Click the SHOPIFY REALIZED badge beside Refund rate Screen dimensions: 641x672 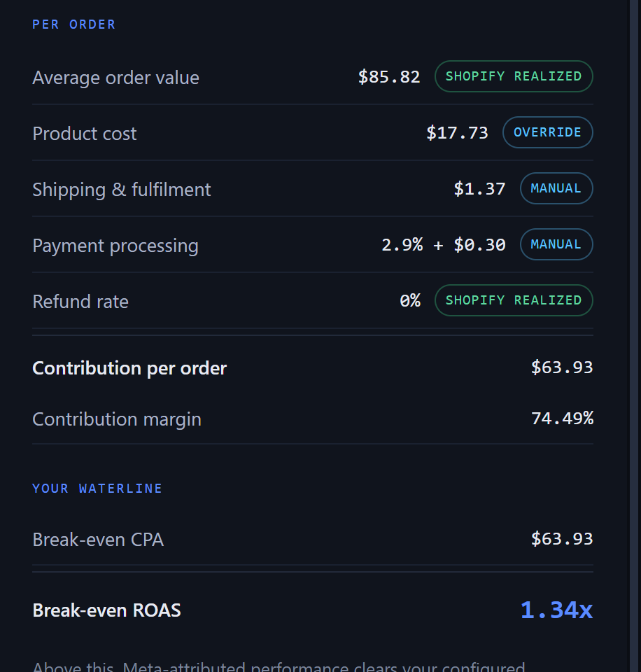point(514,300)
